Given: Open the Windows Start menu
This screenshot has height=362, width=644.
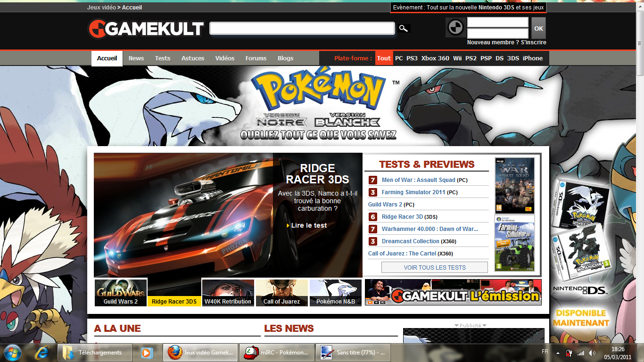Looking at the screenshot, I should tap(13, 353).
